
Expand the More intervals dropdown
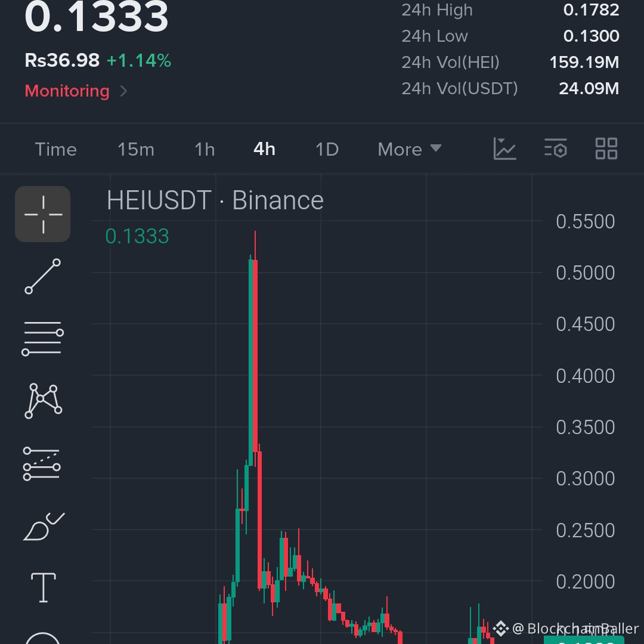410,150
